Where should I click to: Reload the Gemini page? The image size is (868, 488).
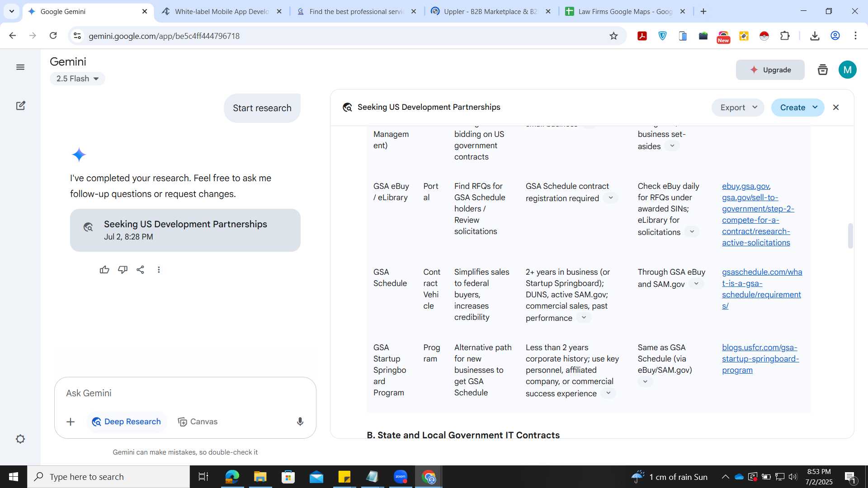tap(53, 36)
